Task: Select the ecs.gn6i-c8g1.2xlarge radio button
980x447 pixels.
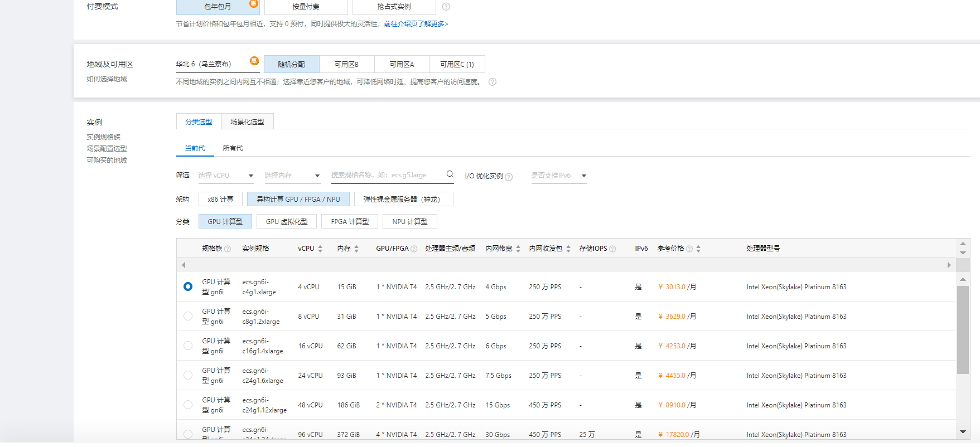Action: click(188, 316)
